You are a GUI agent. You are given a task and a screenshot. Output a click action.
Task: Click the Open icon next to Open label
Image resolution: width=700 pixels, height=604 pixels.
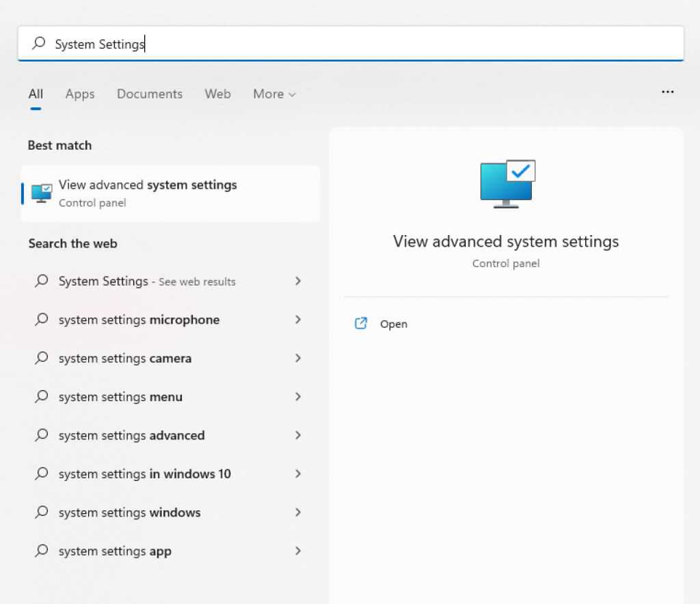(361, 323)
